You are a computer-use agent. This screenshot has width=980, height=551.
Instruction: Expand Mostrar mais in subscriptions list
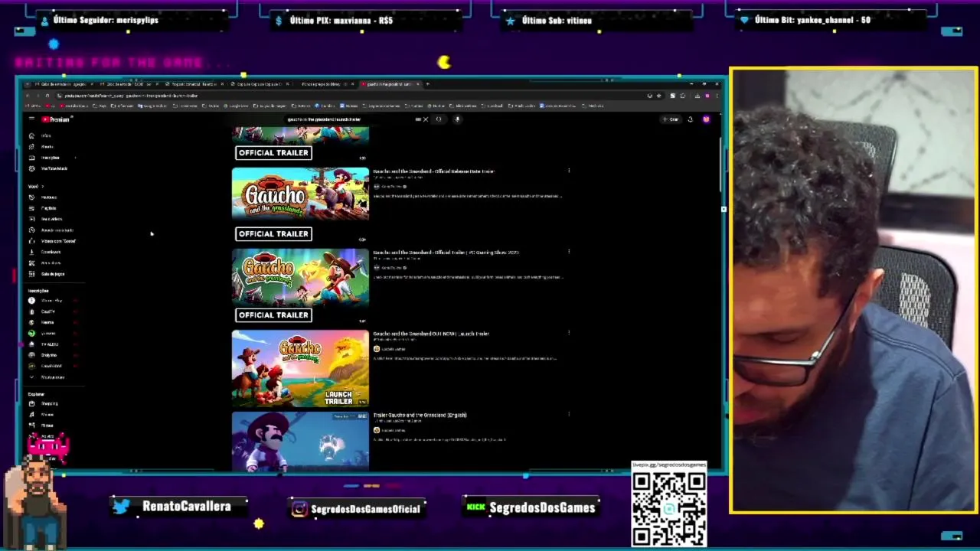[47, 377]
